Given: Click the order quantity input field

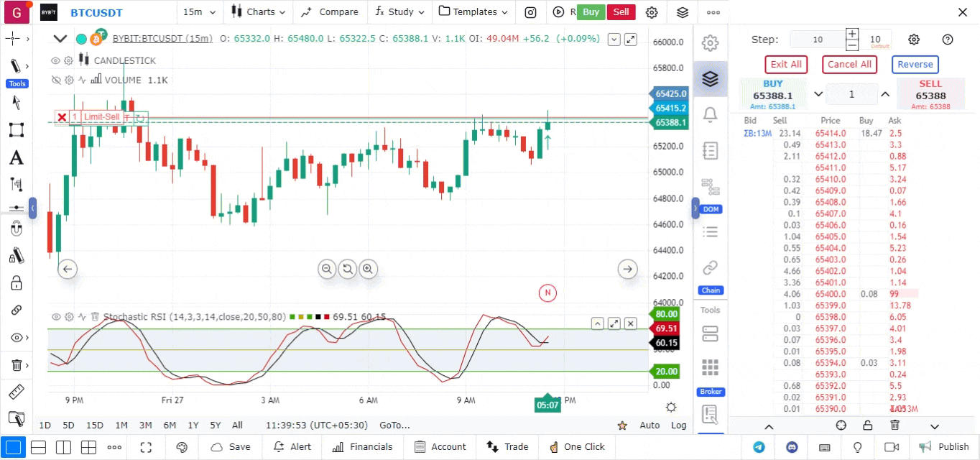Looking at the screenshot, I should [851, 94].
